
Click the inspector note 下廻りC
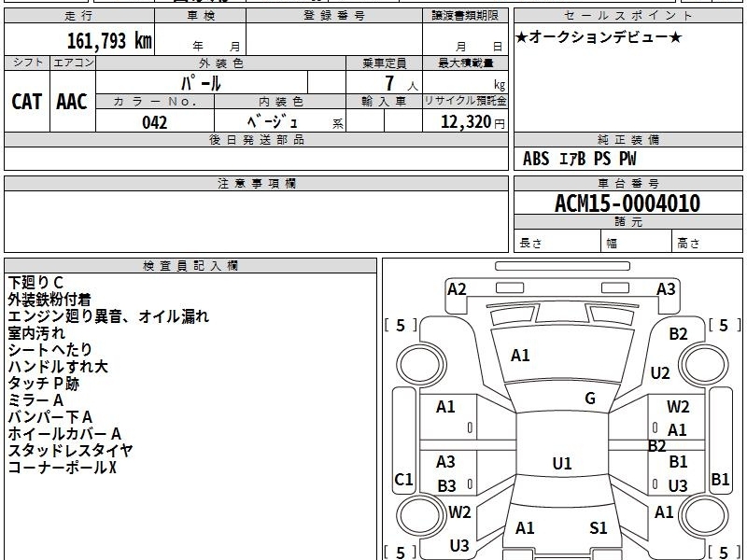point(35,283)
